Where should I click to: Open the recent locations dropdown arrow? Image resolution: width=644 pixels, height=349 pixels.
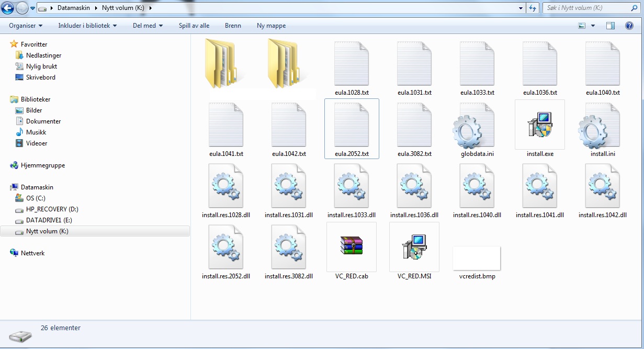(33, 8)
